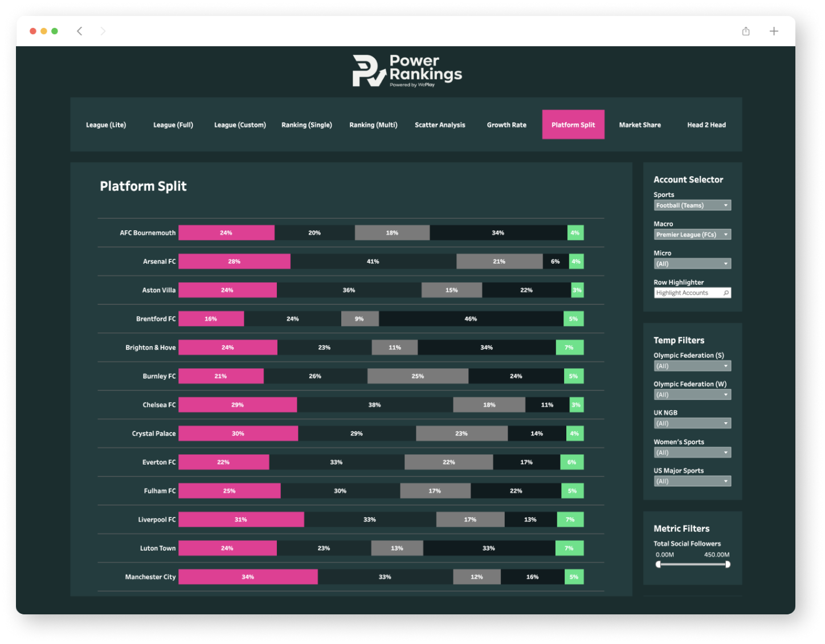The height and width of the screenshot is (644, 825).
Task: Click the Burnley FC row label
Action: tap(159, 376)
